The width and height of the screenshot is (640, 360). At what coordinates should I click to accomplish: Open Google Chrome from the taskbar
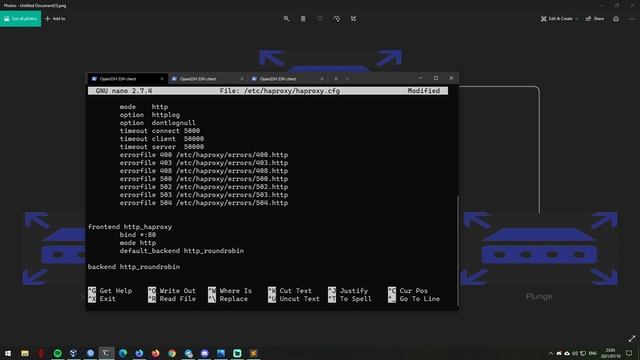pos(172,353)
